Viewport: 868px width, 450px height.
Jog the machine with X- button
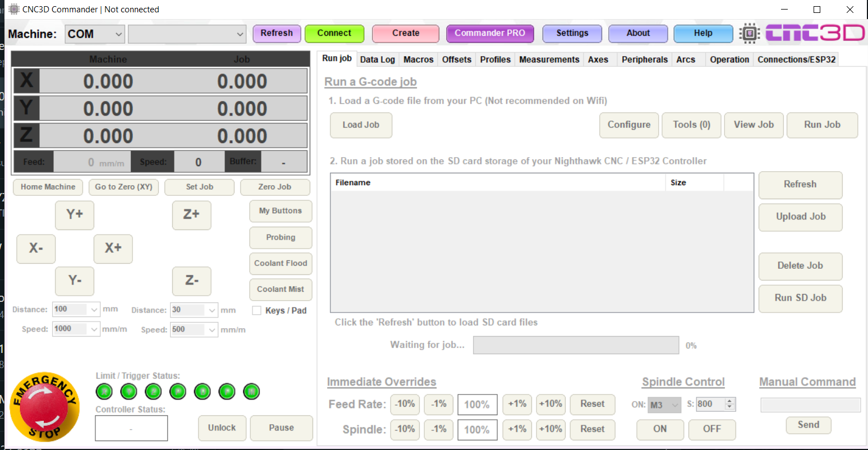(36, 249)
